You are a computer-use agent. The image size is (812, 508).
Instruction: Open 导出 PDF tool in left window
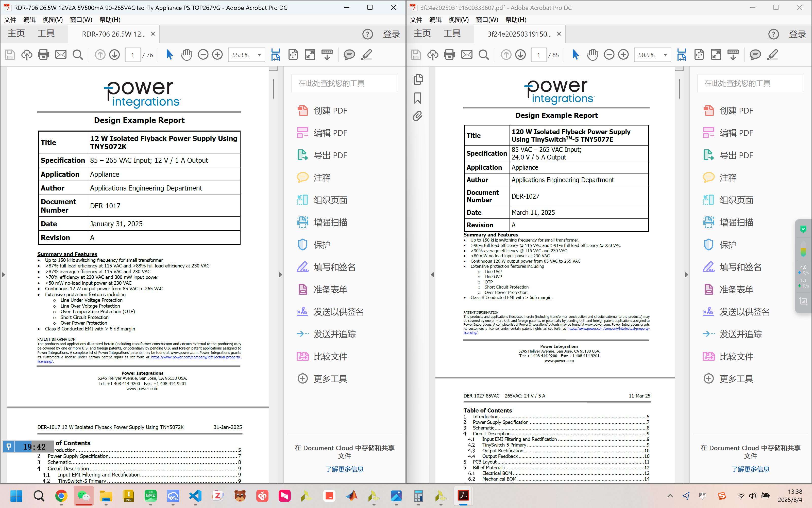click(x=322, y=155)
